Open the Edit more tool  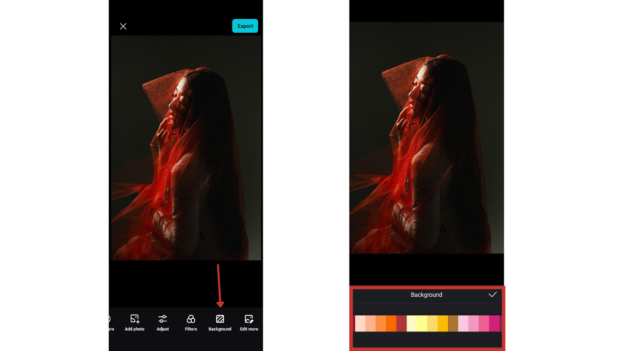coord(249,322)
